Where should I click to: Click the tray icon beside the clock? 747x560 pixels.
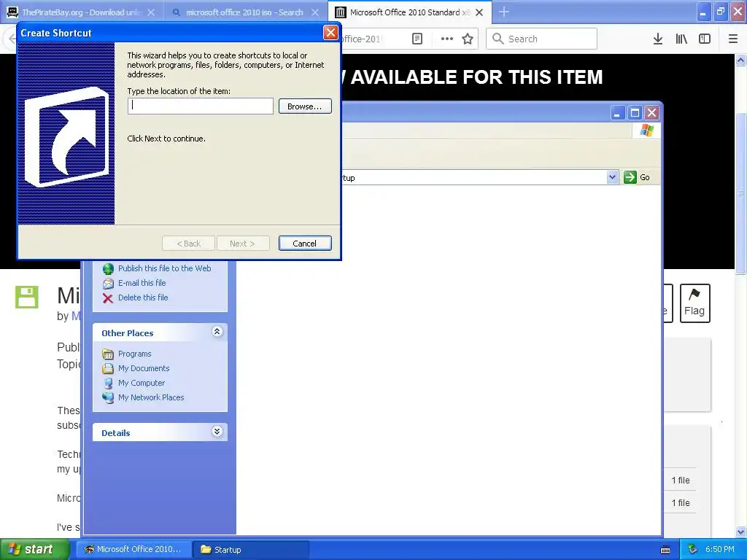(x=692, y=550)
